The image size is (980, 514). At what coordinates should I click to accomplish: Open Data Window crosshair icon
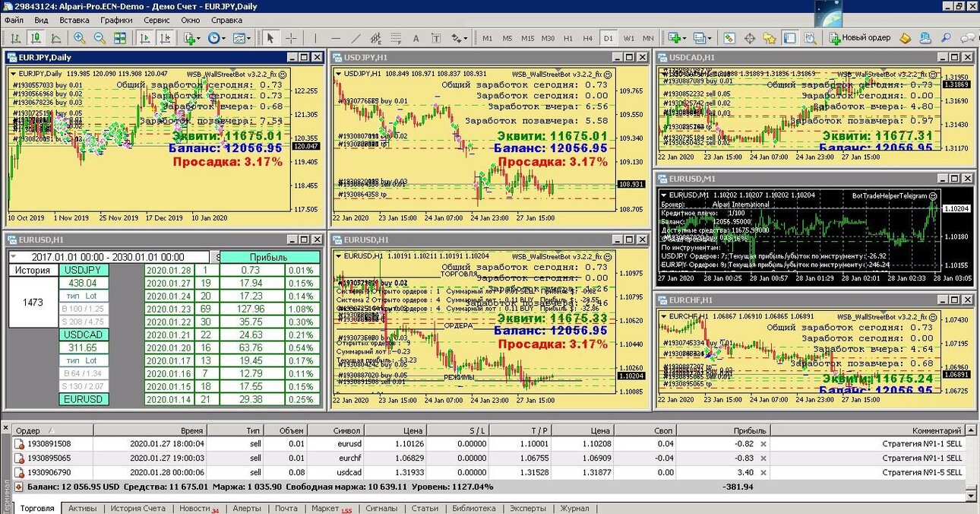750,38
